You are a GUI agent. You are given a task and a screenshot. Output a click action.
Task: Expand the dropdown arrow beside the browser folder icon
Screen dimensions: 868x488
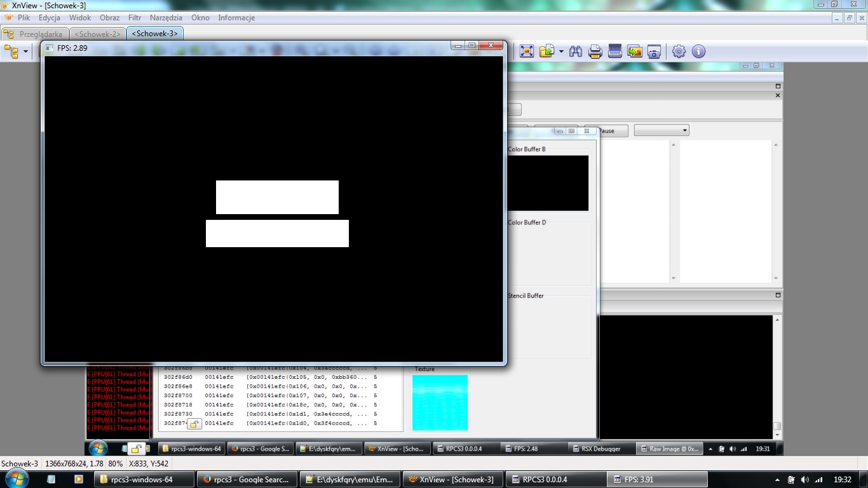25,51
